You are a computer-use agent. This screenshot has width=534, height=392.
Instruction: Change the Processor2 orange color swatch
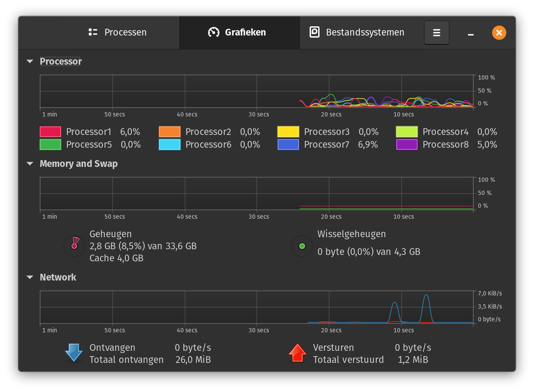click(170, 132)
